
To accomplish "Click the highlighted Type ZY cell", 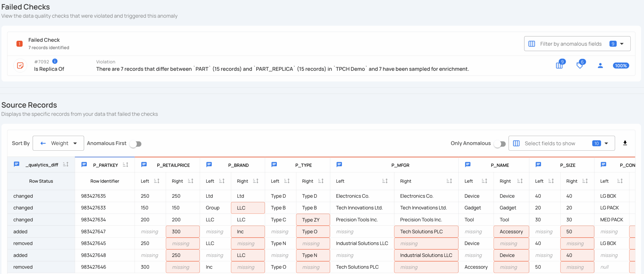I will [x=313, y=220].
